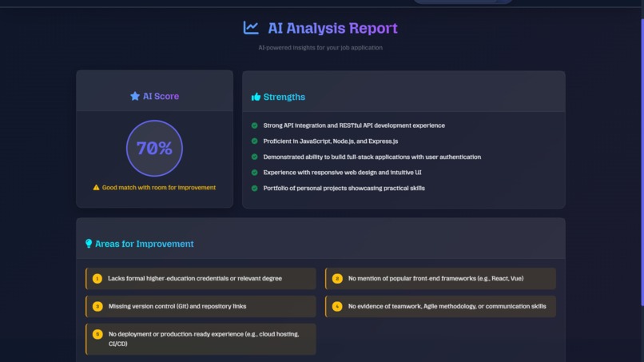The width and height of the screenshot is (644, 362).
Task: Click green check beside responsive web design item
Action: (x=255, y=173)
